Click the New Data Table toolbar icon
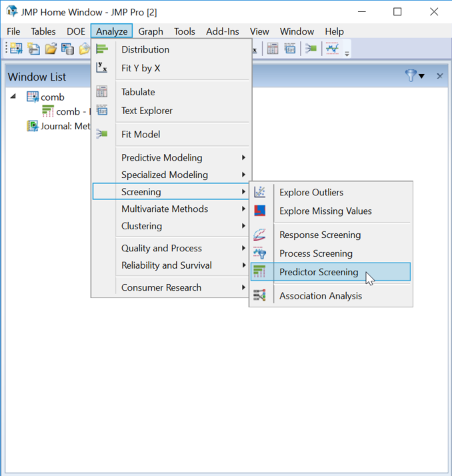Viewport: 452px width, 476px height. click(x=16, y=48)
